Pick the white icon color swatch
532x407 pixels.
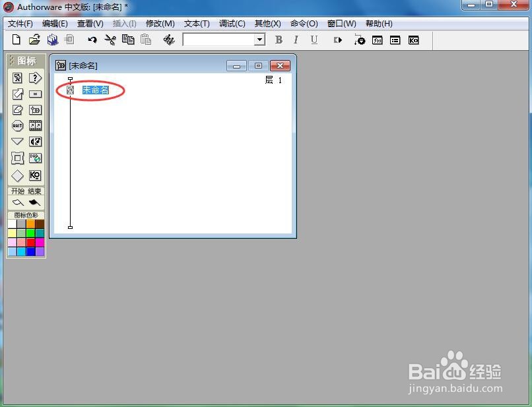[x=13, y=224]
